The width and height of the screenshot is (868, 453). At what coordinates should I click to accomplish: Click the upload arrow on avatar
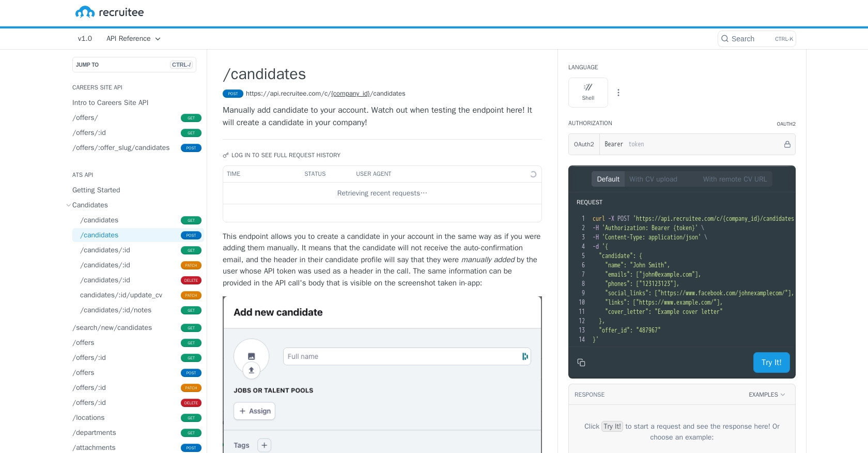point(252,370)
